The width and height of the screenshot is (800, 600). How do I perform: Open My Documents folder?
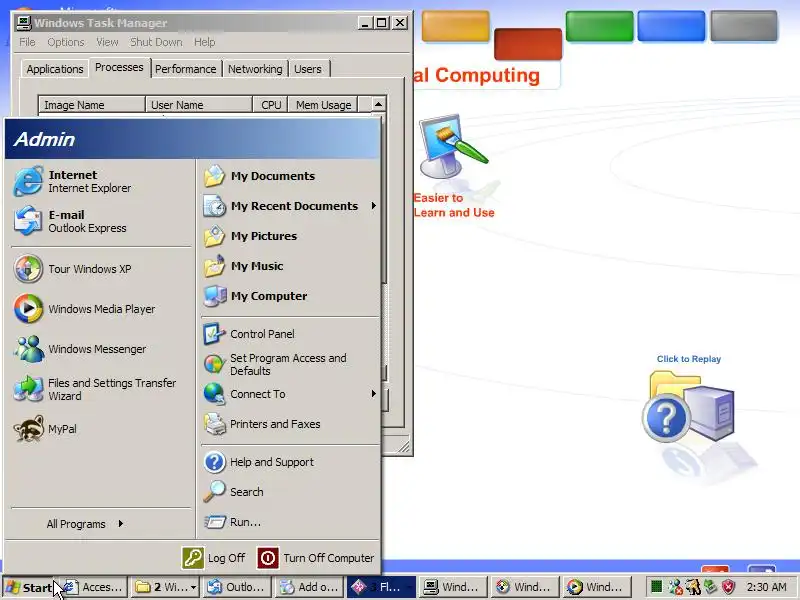click(290, 176)
